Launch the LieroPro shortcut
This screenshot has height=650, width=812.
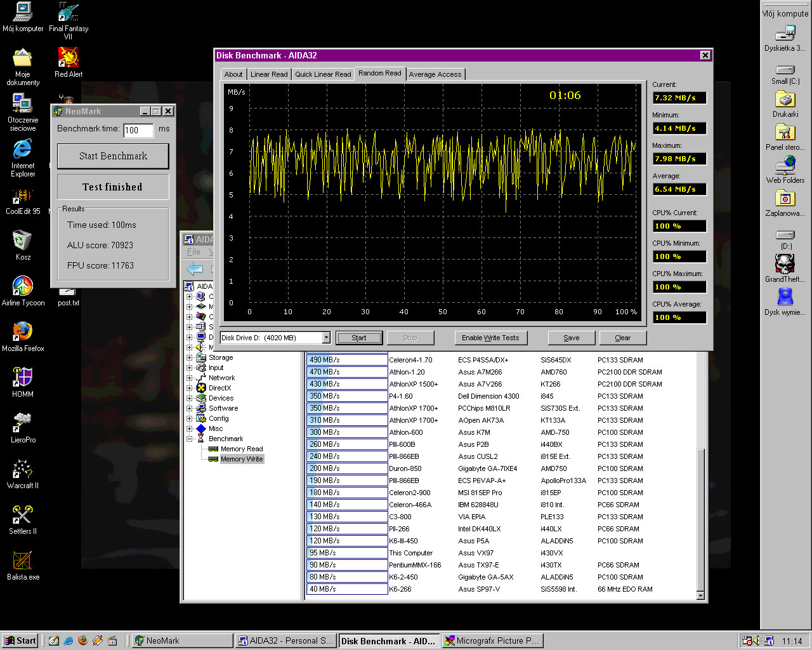[x=23, y=428]
